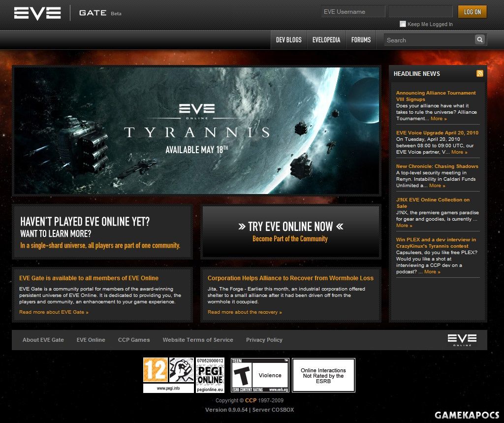
Task: Click the Try EVE Online Now banner button
Action: coord(290,231)
